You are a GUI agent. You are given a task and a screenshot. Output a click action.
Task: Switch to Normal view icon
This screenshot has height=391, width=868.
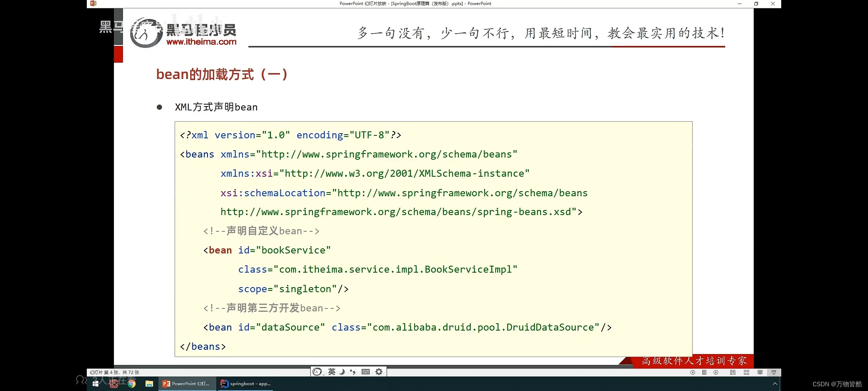coord(732,372)
